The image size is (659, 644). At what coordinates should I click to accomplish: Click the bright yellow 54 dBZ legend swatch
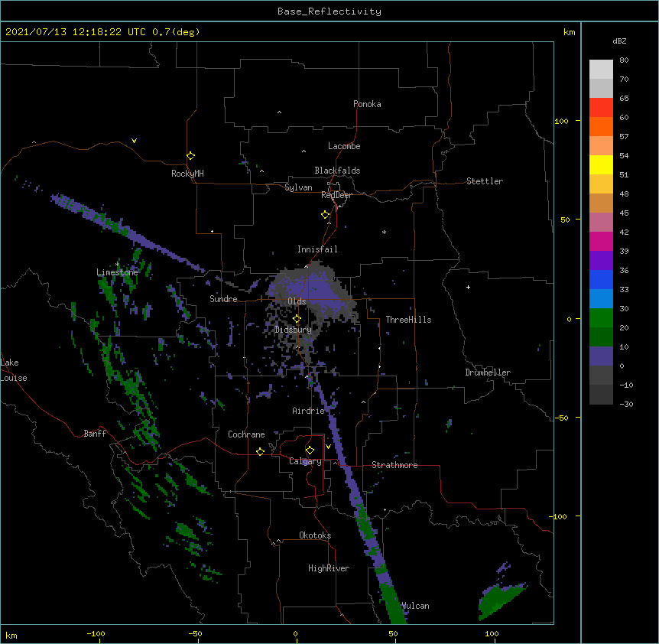[601, 164]
